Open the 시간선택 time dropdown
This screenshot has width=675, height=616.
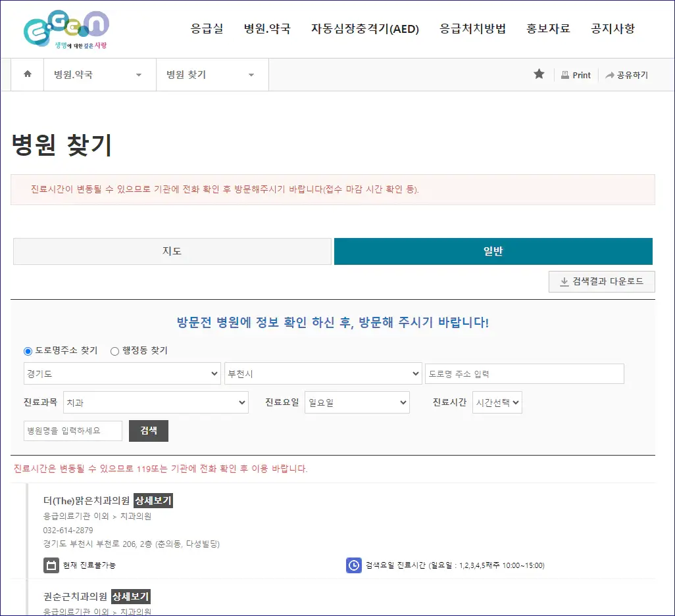(x=497, y=403)
